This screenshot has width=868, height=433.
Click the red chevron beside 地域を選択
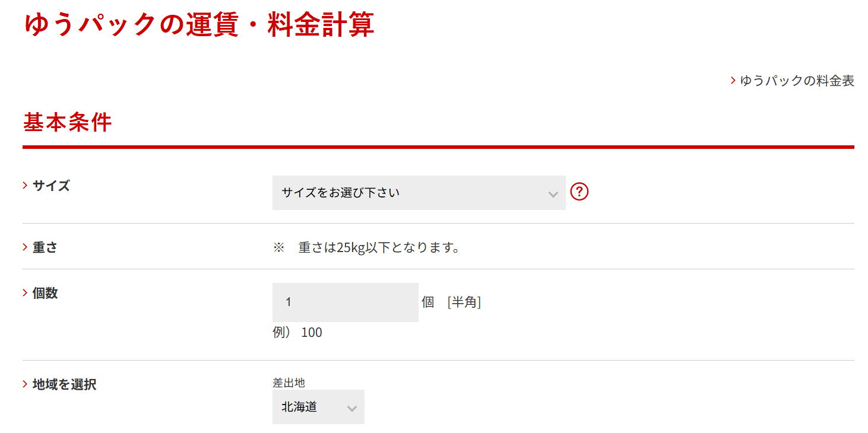[26, 384]
